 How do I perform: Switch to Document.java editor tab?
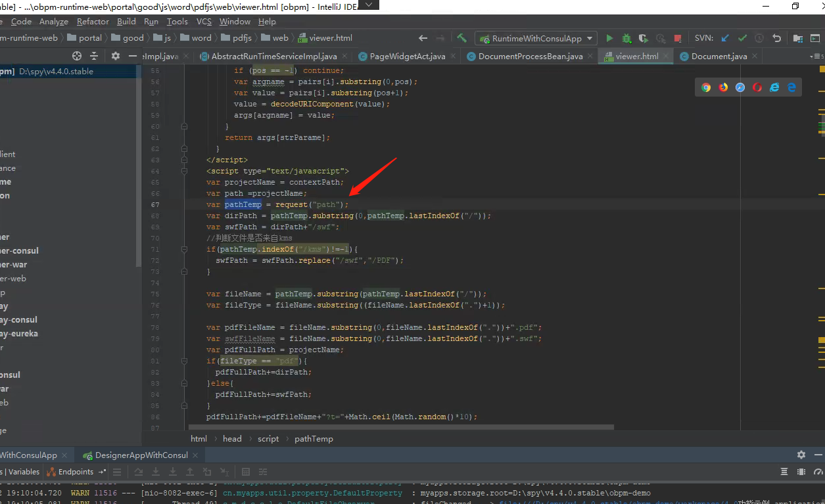(x=719, y=56)
